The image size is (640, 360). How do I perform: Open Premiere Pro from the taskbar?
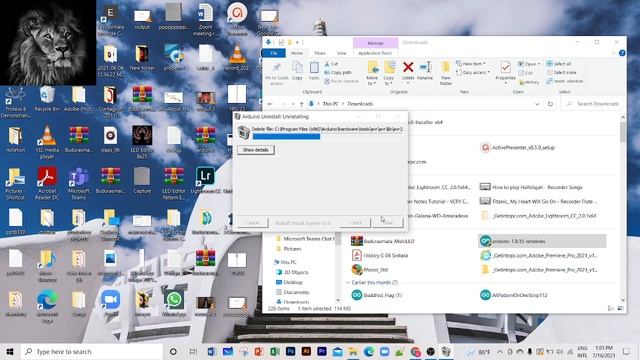coord(322,351)
